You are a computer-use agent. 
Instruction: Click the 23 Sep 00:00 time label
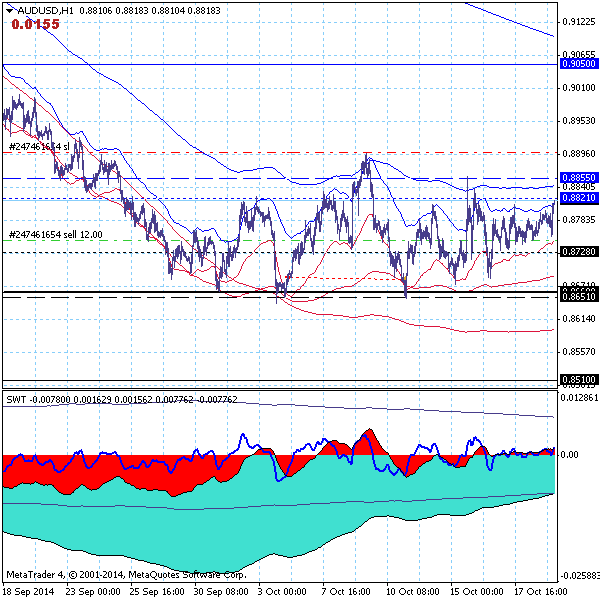click(x=93, y=592)
